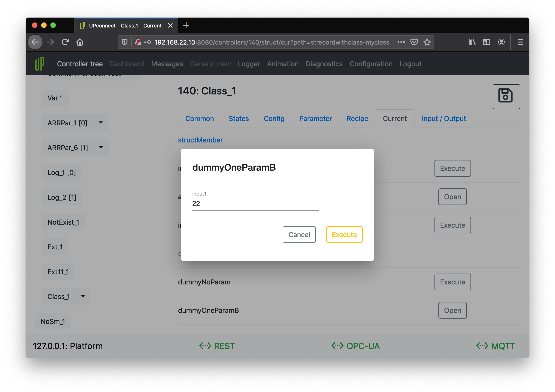This screenshot has width=555, height=392.
Task: Open the structMember link
Action: coord(200,140)
